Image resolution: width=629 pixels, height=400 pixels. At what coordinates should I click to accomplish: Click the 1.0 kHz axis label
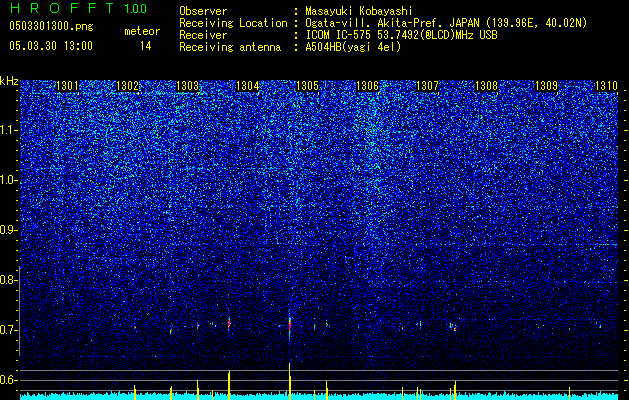pos(8,181)
